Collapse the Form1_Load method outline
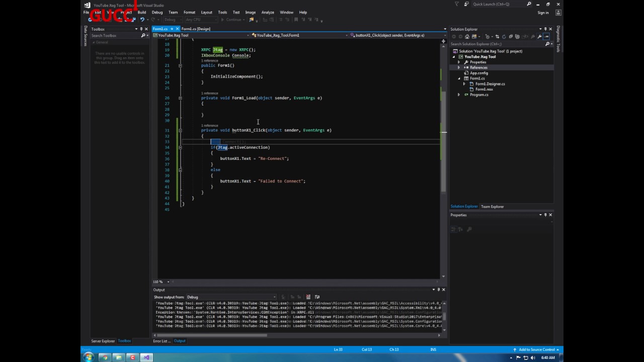The width and height of the screenshot is (644, 362). (x=180, y=98)
